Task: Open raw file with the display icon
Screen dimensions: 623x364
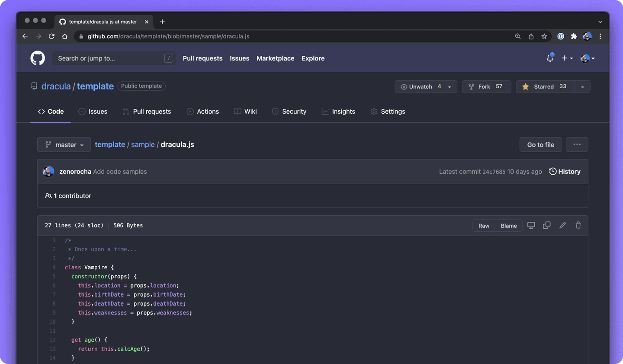Action: (531, 225)
